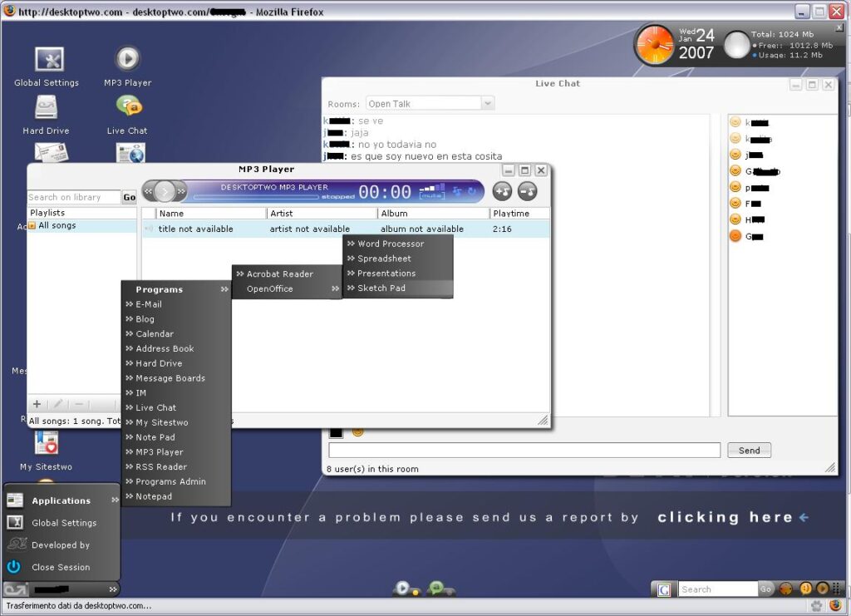The image size is (851, 616).
Task: Choose Note Pad from the applications menu
Action: pos(176,437)
